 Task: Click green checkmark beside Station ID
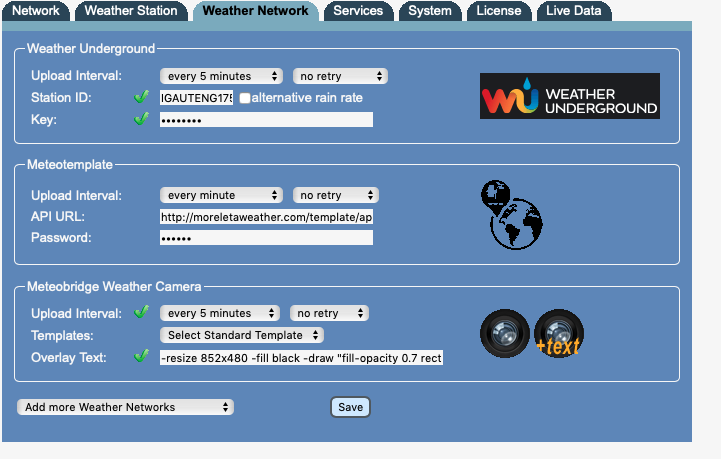(141, 98)
